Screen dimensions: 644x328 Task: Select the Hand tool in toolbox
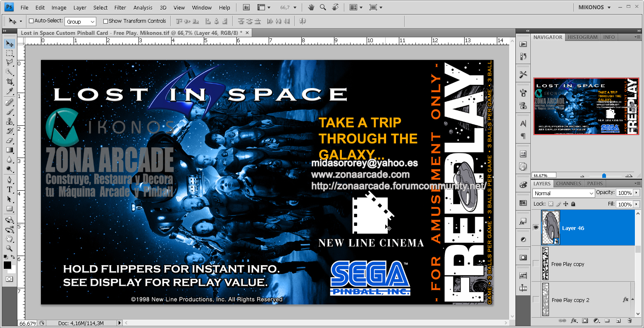tap(10, 239)
